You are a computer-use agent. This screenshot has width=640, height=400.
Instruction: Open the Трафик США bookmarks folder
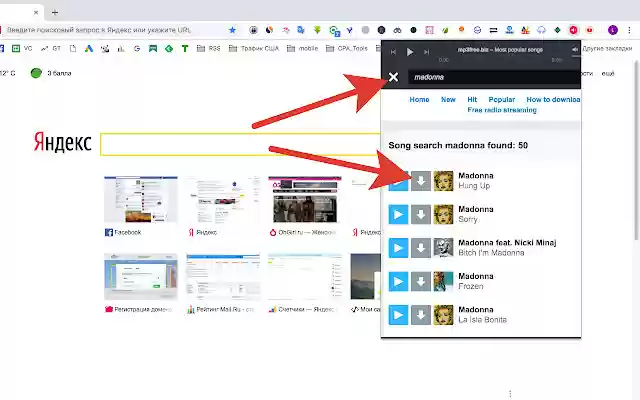(253, 49)
